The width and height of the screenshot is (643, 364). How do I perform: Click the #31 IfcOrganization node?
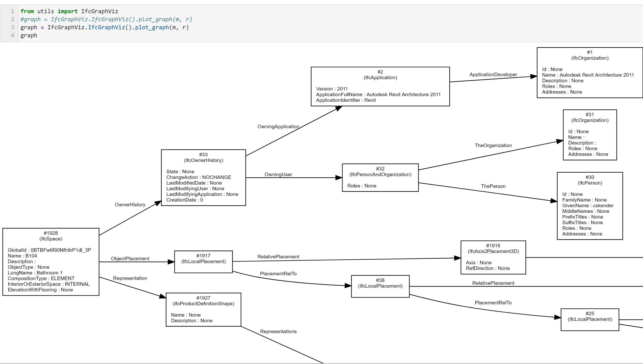pyautogui.click(x=589, y=135)
